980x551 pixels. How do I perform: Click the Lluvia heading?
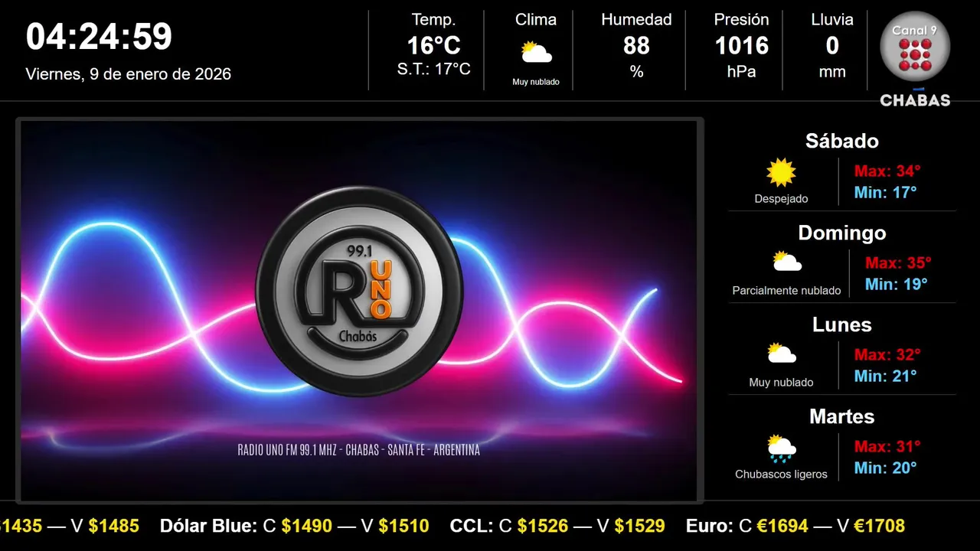click(x=832, y=20)
